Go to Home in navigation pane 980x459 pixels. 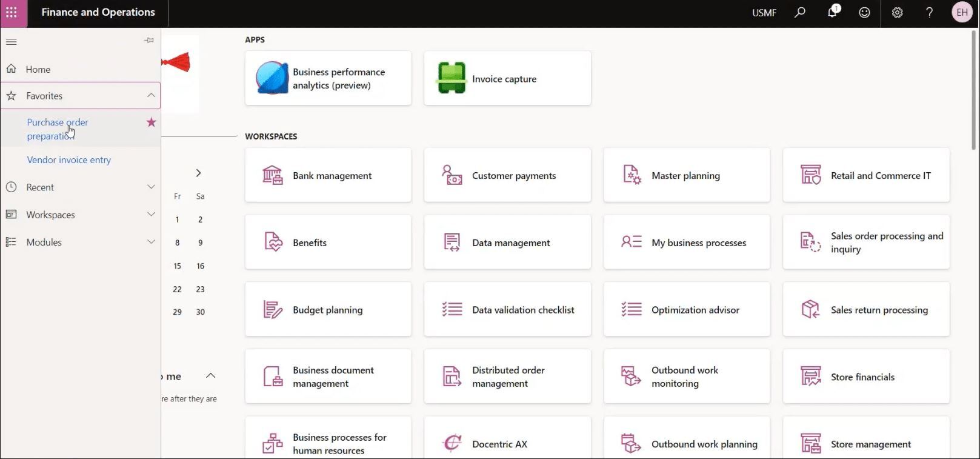38,70
